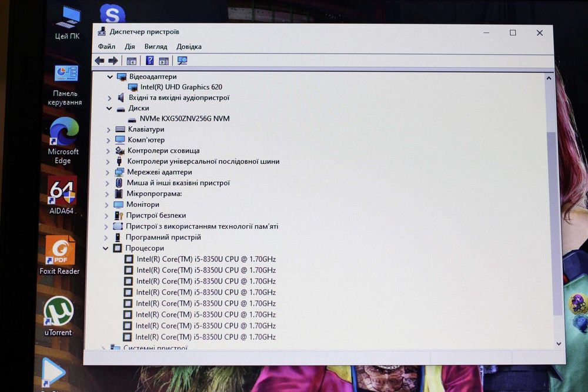Close the Диспетчер пристроїв window
This screenshot has width=588, height=392.
(540, 33)
